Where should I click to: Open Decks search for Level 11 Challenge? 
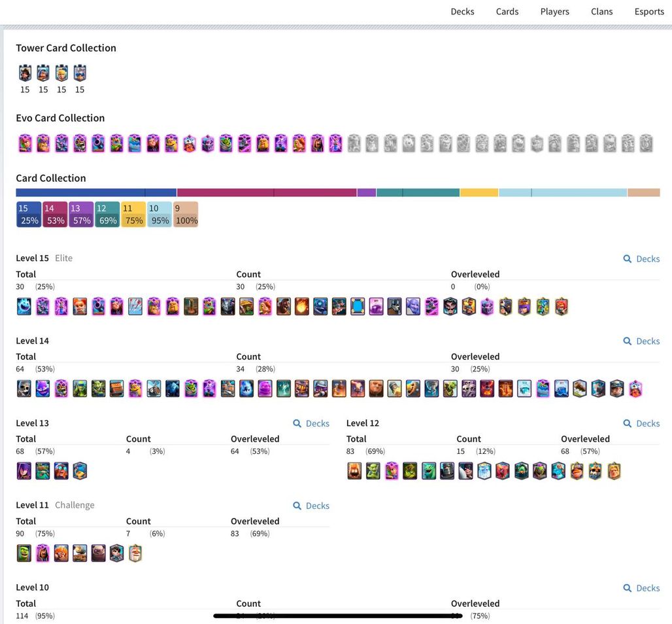pos(311,506)
